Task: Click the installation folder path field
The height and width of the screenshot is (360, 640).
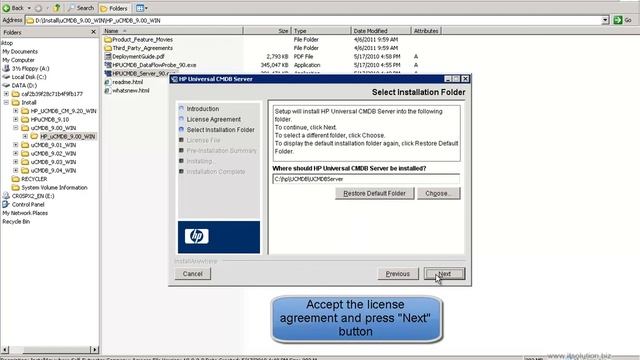Action: point(366,179)
